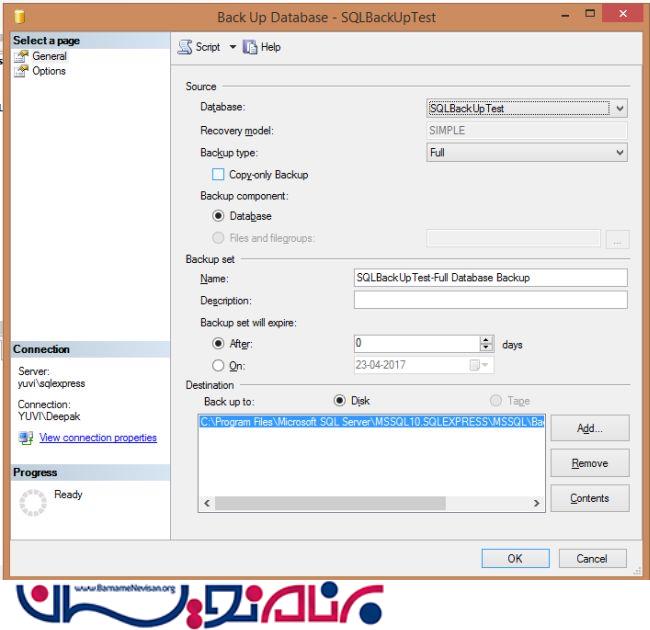The image size is (650, 630).
Task: Open the Script dropdown arrow
Action: (x=233, y=47)
